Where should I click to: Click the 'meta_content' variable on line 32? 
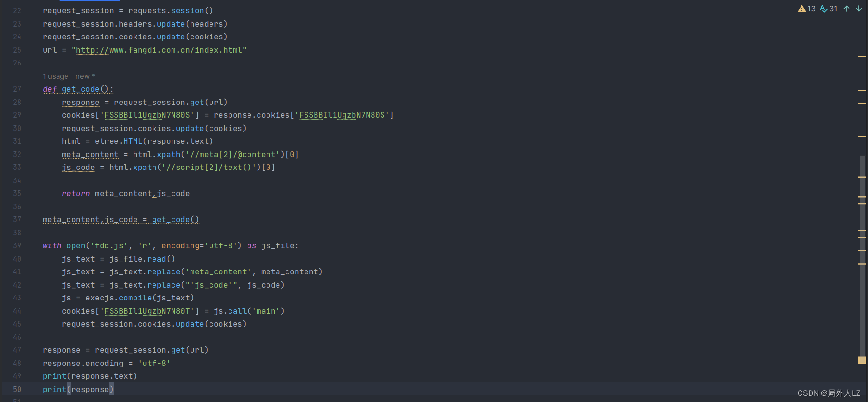90,154
